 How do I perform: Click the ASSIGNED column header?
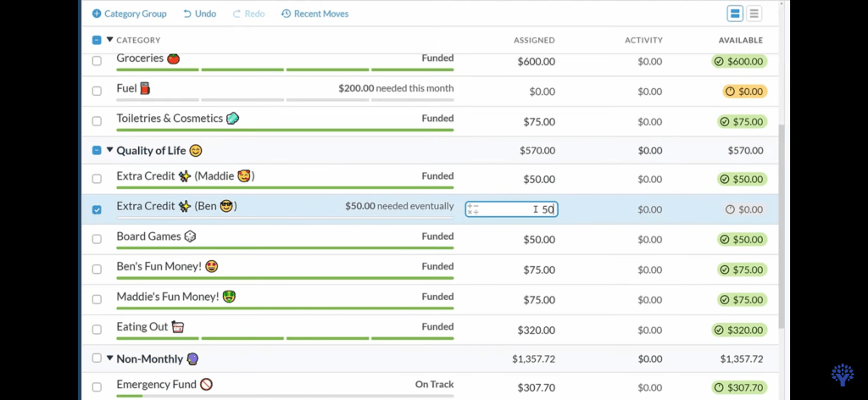point(534,40)
